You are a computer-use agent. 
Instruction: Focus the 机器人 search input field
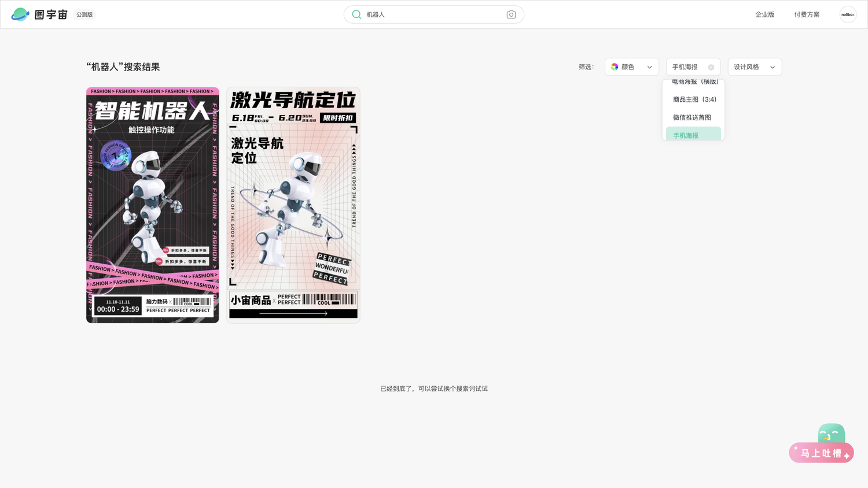(434, 14)
